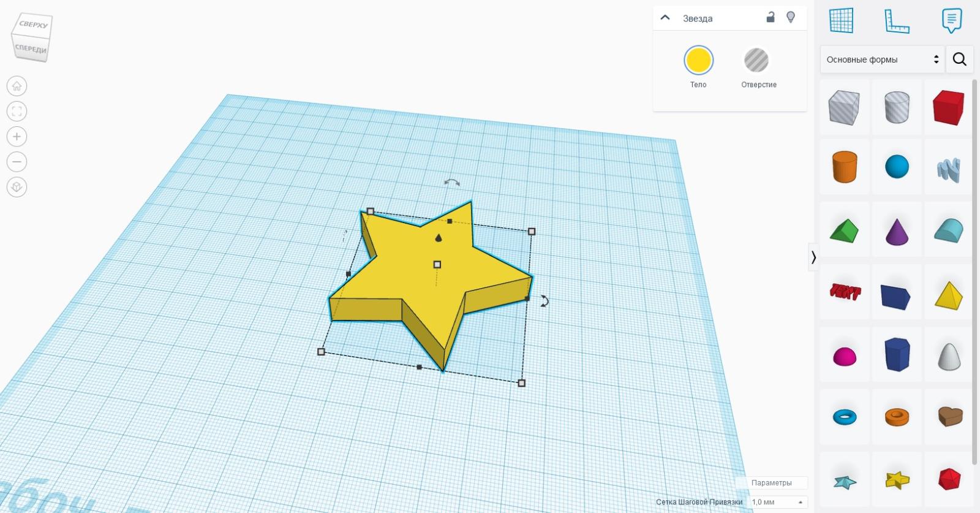Pick the blue sphere shape
The width and height of the screenshot is (980, 513).
coord(897,167)
